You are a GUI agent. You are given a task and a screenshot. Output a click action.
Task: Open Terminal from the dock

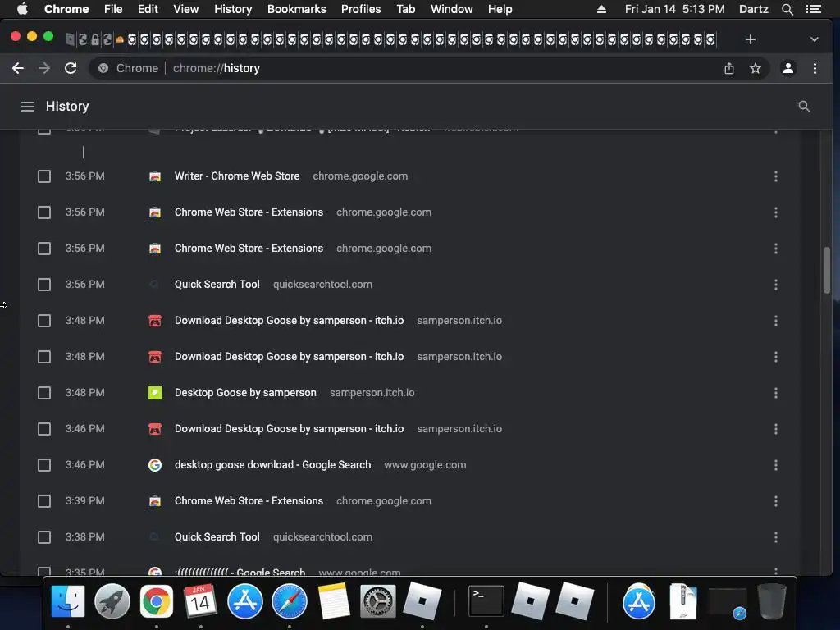tap(486, 601)
